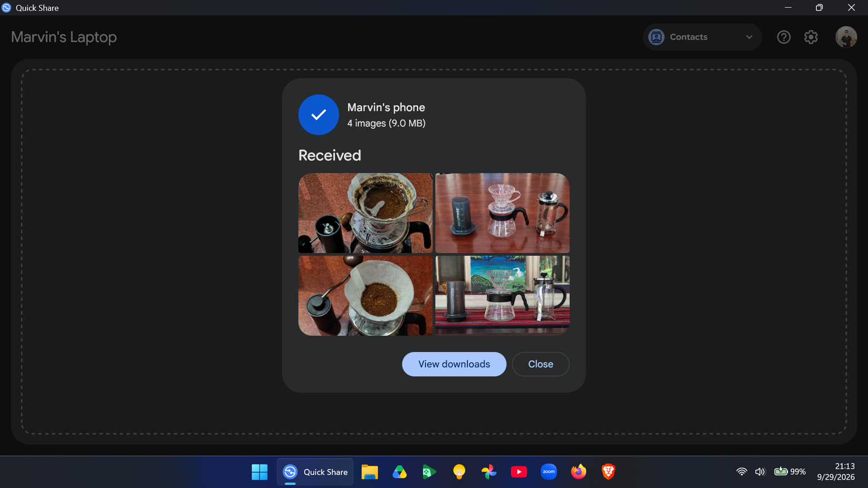Click the Close button in dialog

540,364
